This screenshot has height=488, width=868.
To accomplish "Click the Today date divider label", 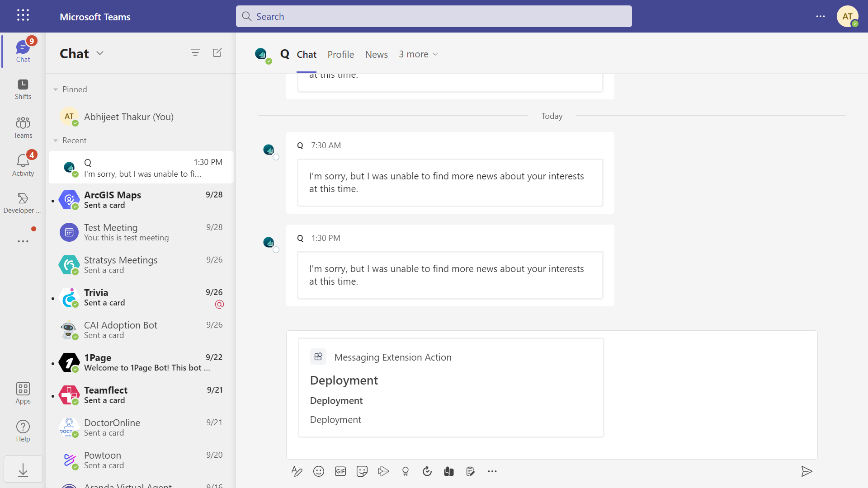I will (552, 116).
